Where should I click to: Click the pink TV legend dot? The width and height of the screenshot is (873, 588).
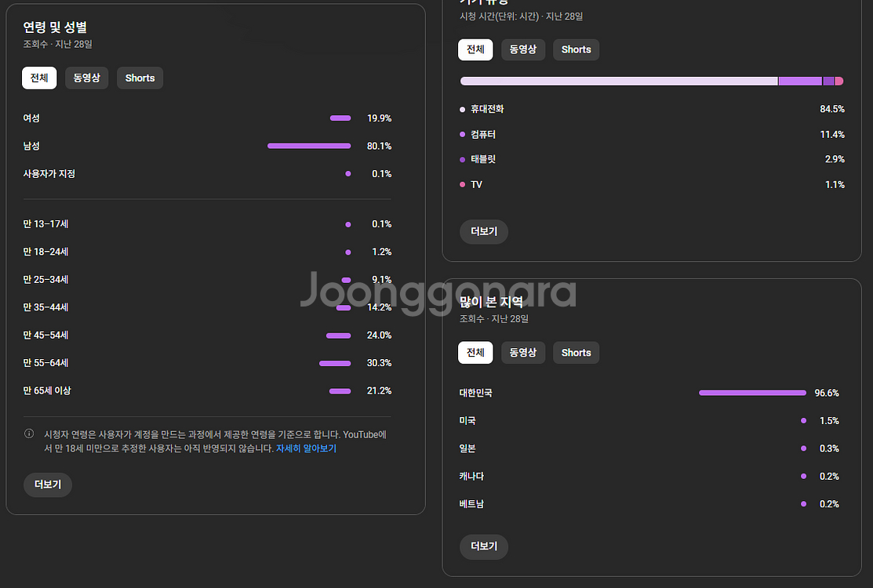pyautogui.click(x=463, y=185)
